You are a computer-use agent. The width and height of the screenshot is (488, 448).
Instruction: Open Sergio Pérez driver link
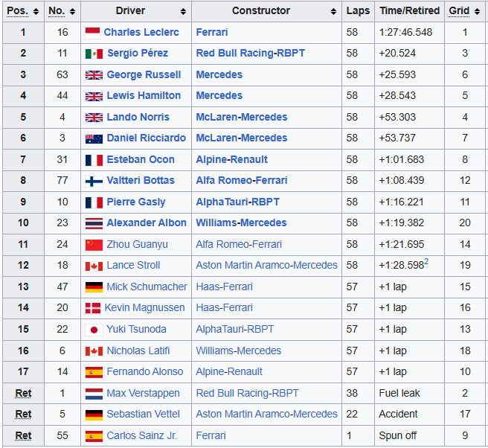pos(138,54)
